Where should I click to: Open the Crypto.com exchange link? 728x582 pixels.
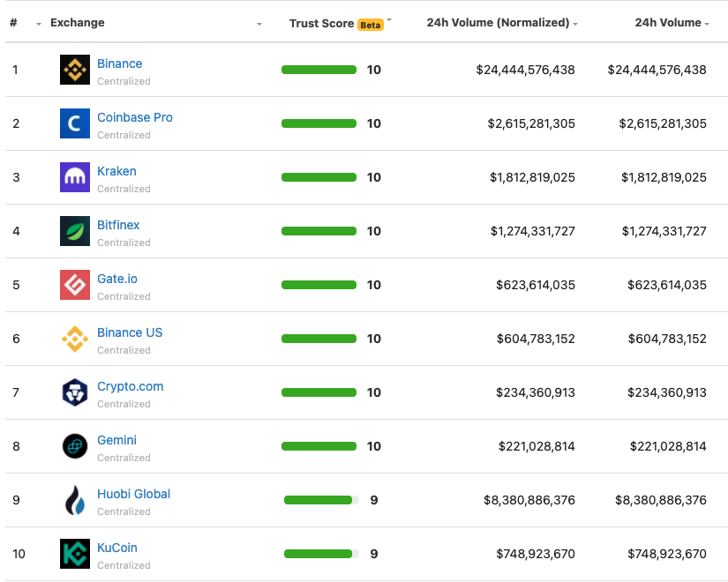click(x=130, y=386)
